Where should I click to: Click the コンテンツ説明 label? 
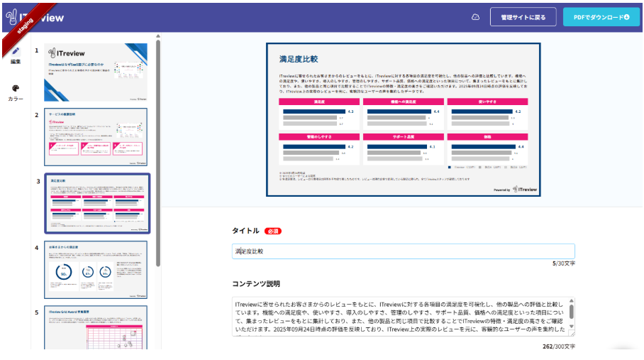pos(256,284)
